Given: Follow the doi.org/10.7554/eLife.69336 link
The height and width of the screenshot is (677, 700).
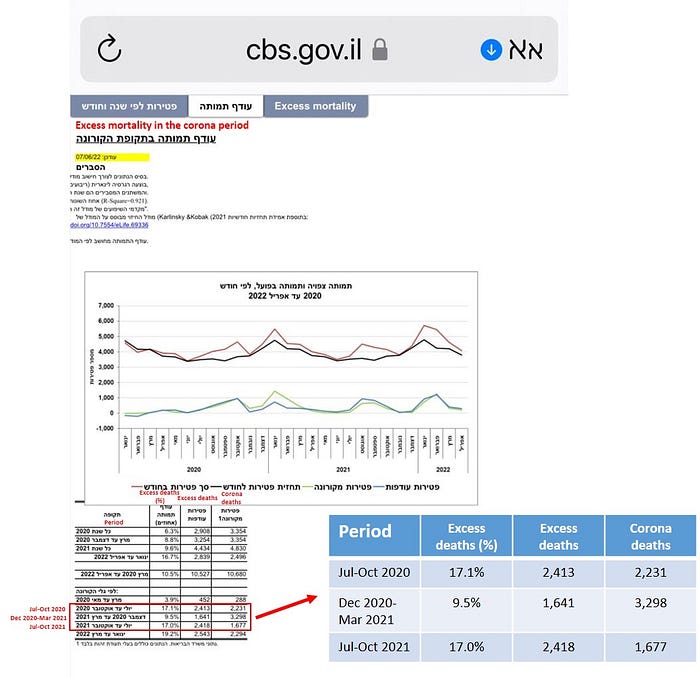Looking at the screenshot, I should 109,225.
